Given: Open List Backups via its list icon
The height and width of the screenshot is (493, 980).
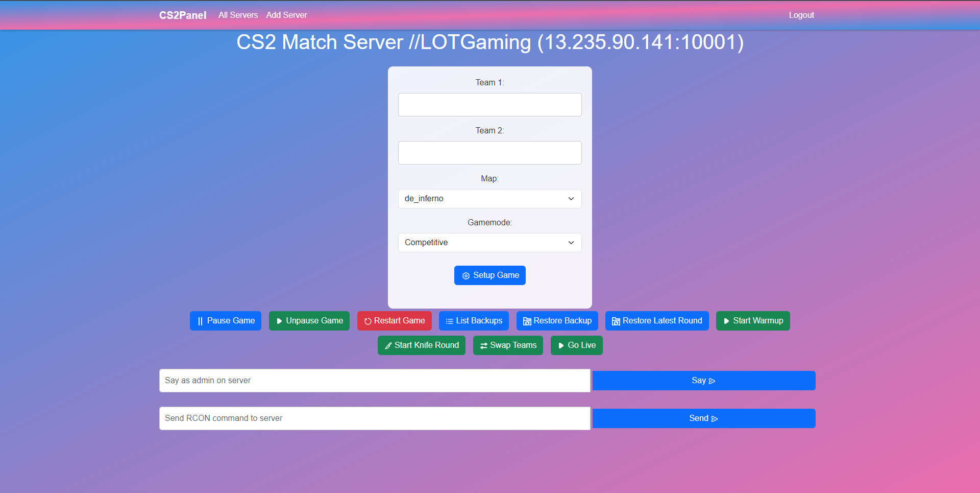Looking at the screenshot, I should (449, 321).
